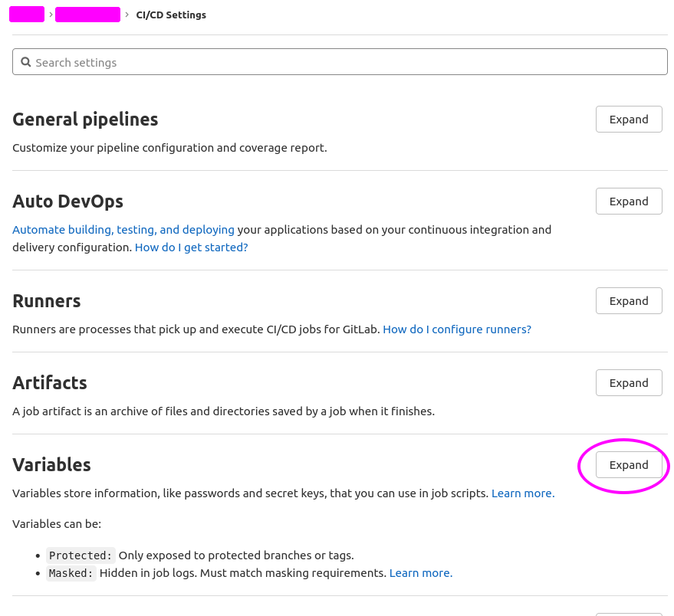Open the 'How do I get started?' link
The width and height of the screenshot is (674, 616).
(192, 247)
